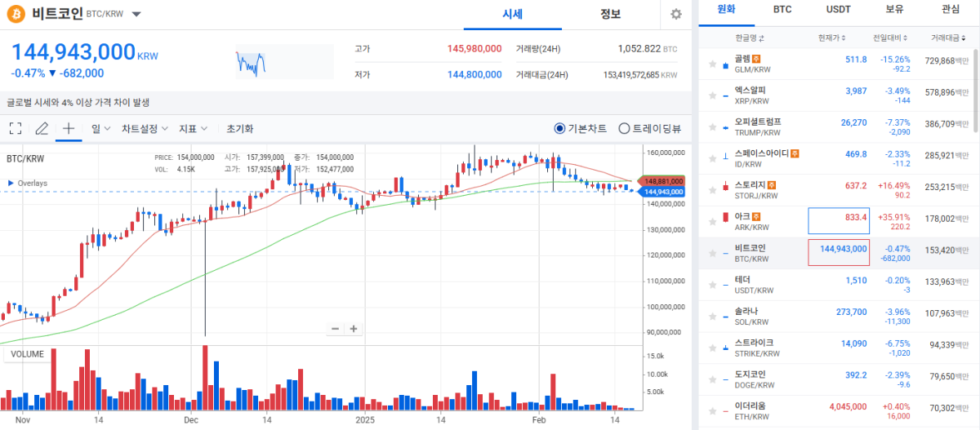Sort list by 거래대금 column
Image resolution: width=980 pixels, height=430 pixels.
[947, 38]
